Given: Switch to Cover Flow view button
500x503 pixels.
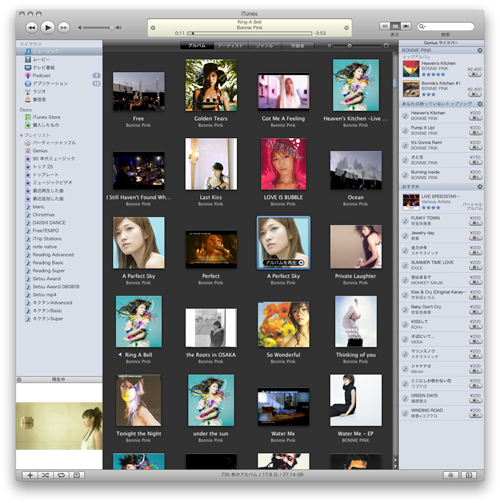Looking at the screenshot, I should pyautogui.click(x=406, y=26).
